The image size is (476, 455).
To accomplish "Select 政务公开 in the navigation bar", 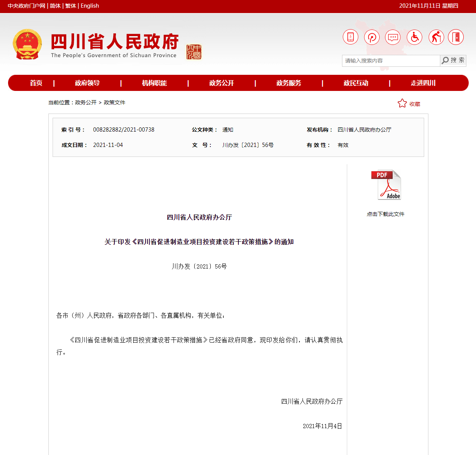I will [x=221, y=83].
